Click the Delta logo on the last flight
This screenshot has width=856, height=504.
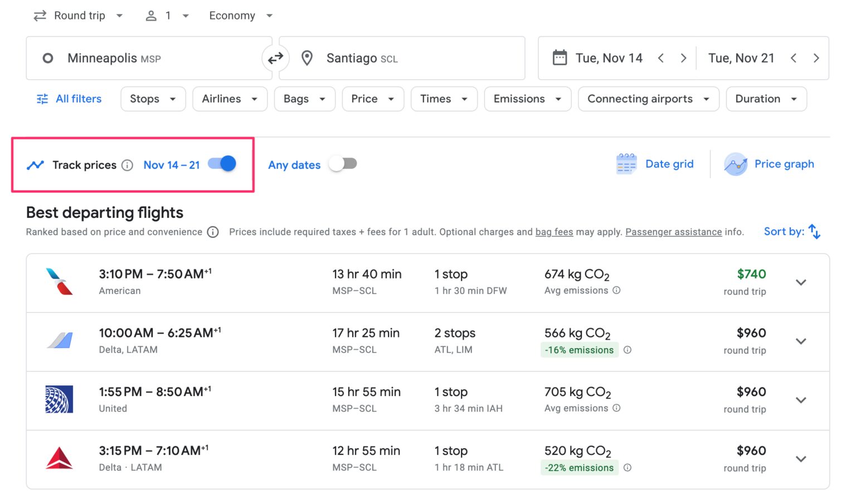point(59,458)
